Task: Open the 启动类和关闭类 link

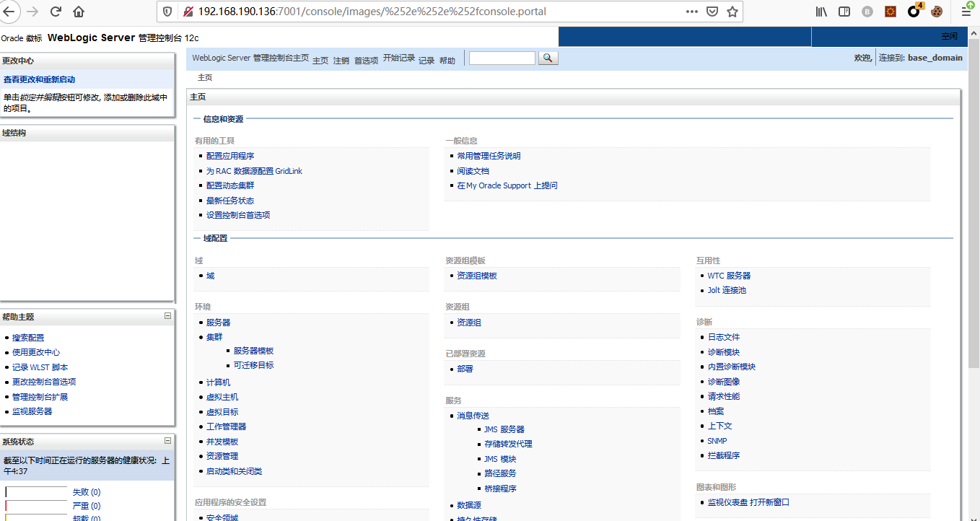Action: tap(234, 471)
